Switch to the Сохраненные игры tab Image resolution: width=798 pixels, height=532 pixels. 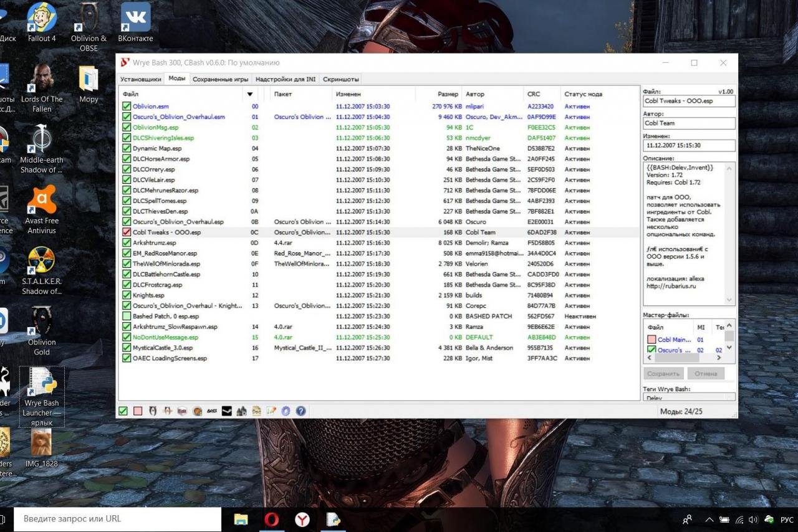point(220,79)
